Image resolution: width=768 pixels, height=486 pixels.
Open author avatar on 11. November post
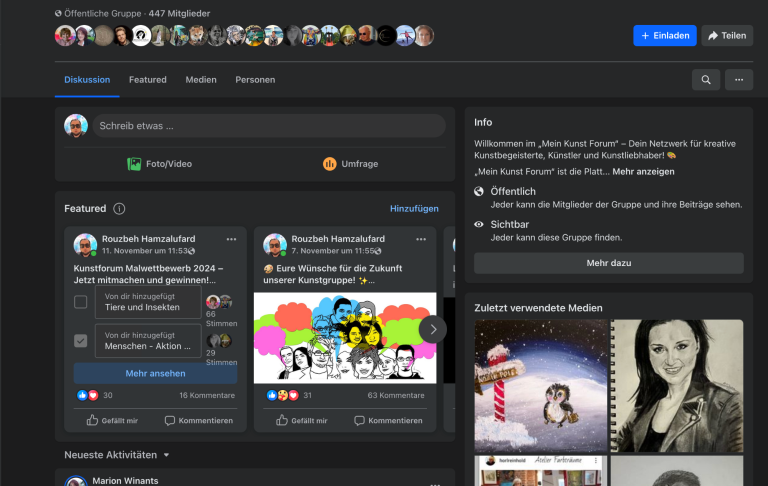pos(85,245)
